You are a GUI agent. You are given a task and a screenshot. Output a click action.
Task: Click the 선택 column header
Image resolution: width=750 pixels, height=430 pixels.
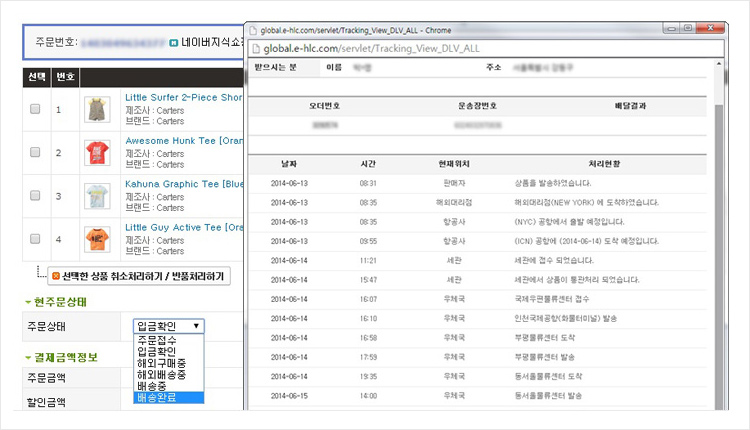click(x=36, y=77)
